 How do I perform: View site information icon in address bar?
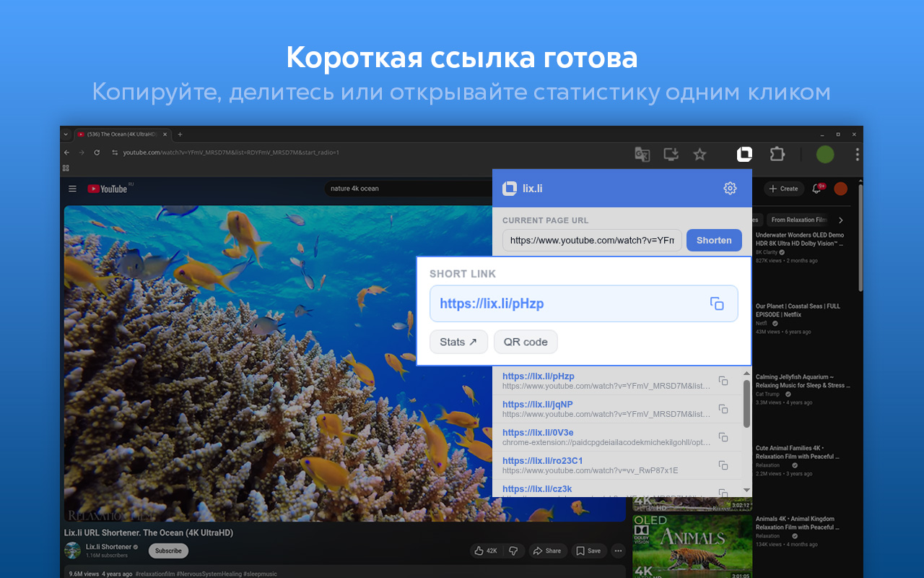(114, 152)
